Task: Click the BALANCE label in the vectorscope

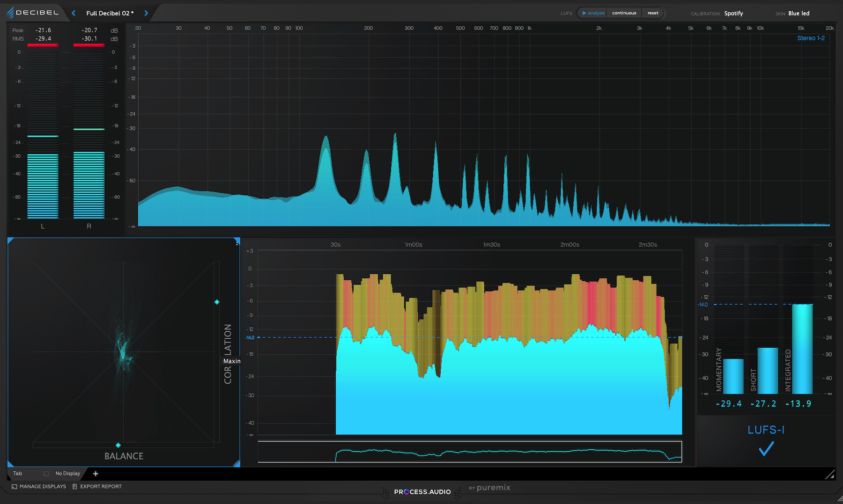Action: tap(124, 456)
